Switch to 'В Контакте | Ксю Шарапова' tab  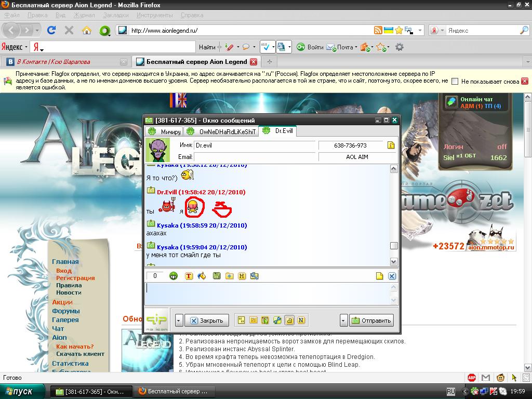tap(66, 62)
